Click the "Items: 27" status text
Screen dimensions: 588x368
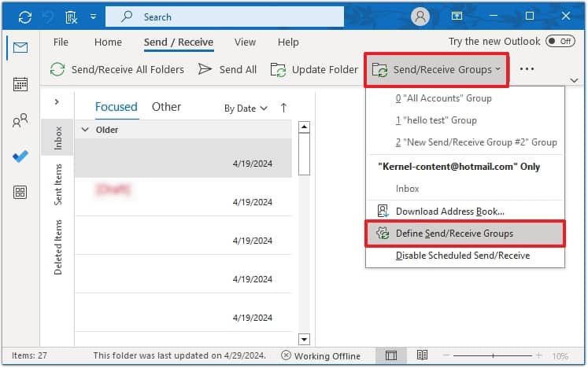30,355
